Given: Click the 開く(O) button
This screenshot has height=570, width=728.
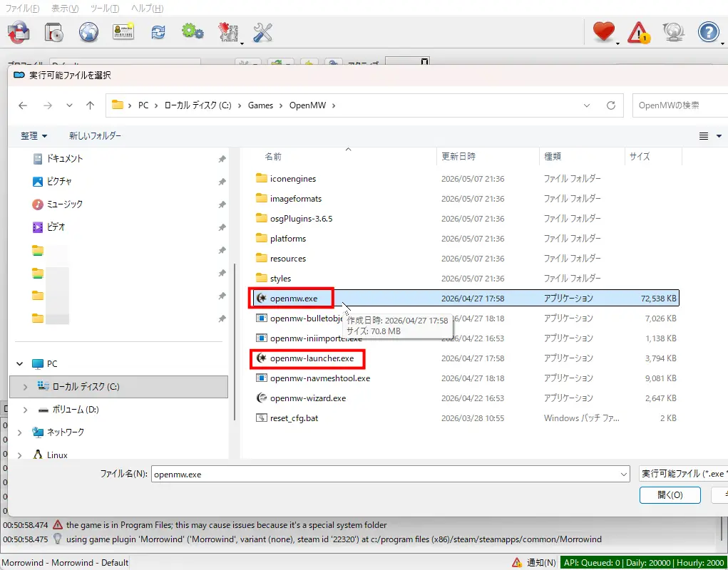Looking at the screenshot, I should (x=670, y=495).
